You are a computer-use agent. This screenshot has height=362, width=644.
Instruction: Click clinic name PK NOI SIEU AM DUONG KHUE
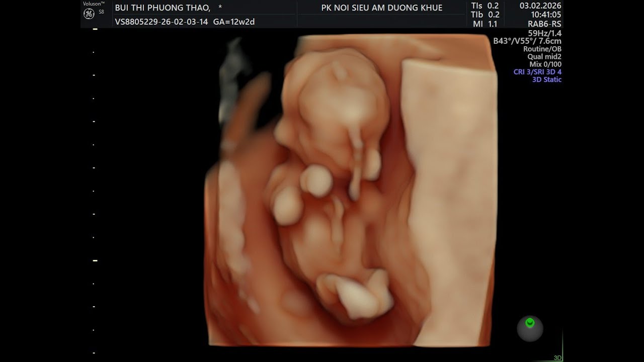(382, 8)
